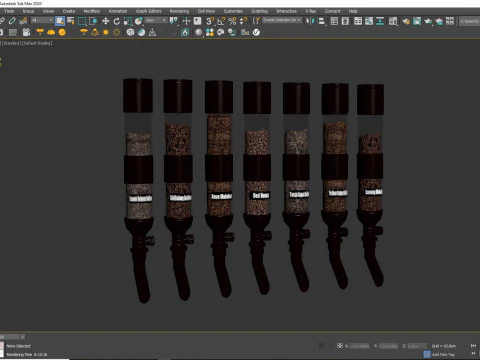Viewport: 480px width, 360px height.
Task: Click the Select and Manipulate icon
Action: pos(186,21)
